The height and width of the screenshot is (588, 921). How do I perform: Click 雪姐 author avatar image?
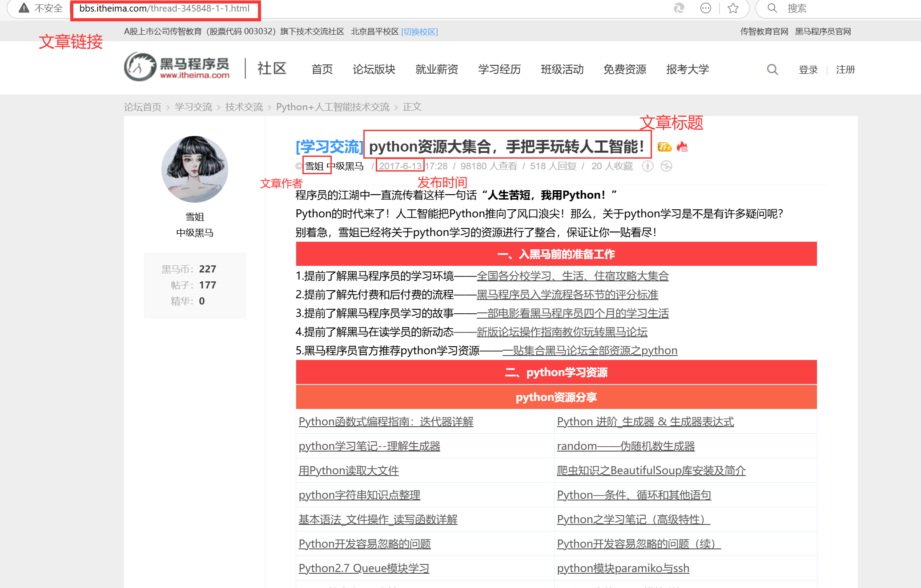click(195, 169)
